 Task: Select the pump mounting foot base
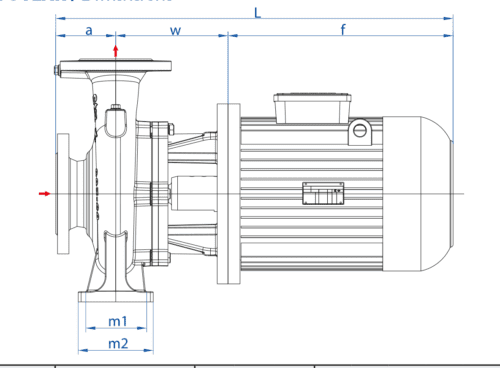click(116, 296)
